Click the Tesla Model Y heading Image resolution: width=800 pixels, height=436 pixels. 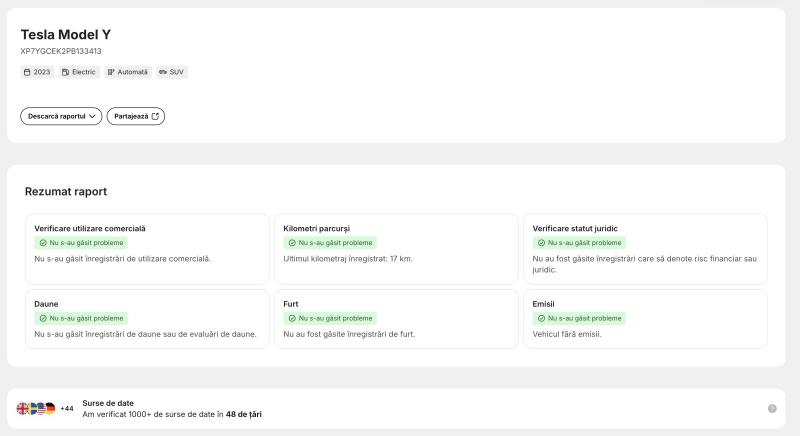click(65, 34)
